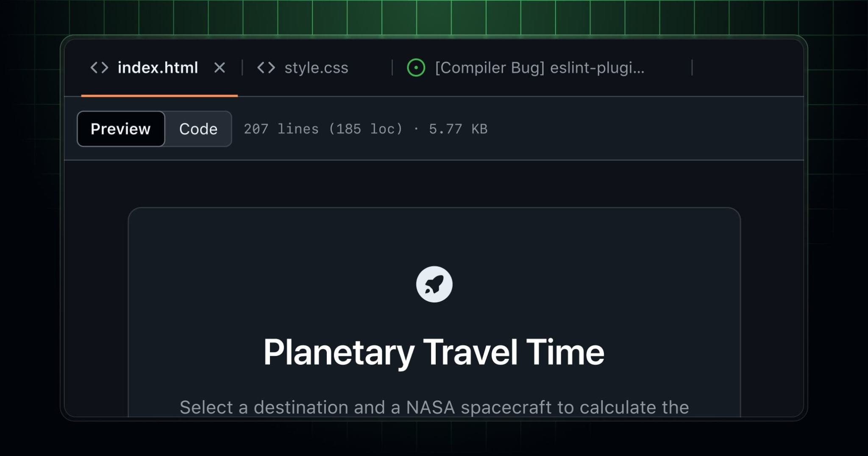Click the issue indicator next to Compiler Bug tab
The width and height of the screenshot is (868, 456).
[417, 67]
